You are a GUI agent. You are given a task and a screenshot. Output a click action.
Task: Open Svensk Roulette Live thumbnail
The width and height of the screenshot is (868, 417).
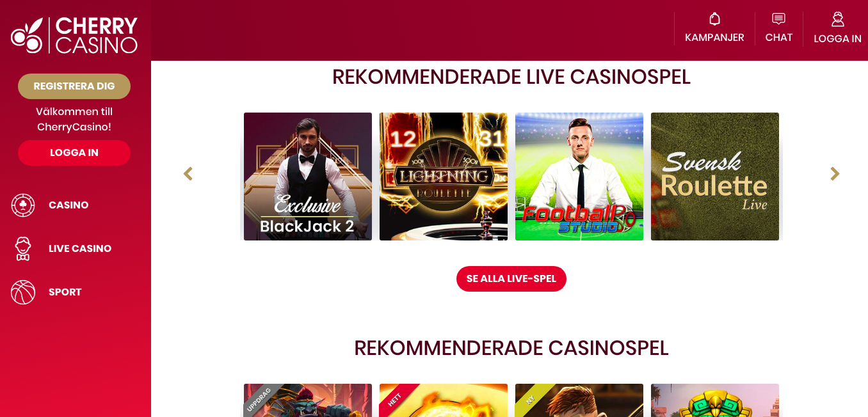point(715,177)
